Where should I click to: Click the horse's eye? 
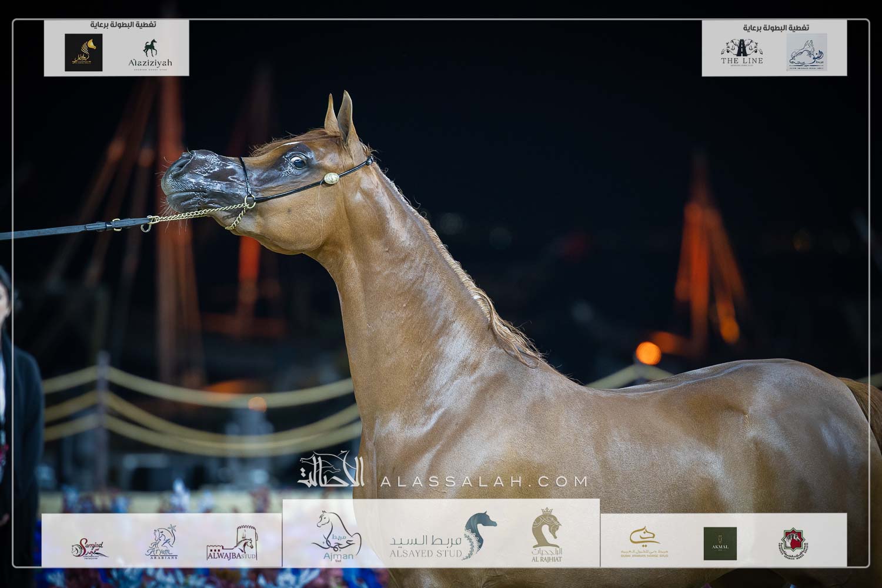pos(299,162)
